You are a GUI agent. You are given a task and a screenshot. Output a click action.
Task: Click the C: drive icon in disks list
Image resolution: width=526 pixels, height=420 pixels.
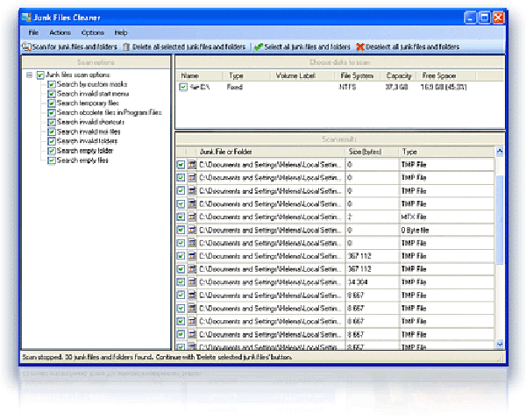[x=196, y=88]
